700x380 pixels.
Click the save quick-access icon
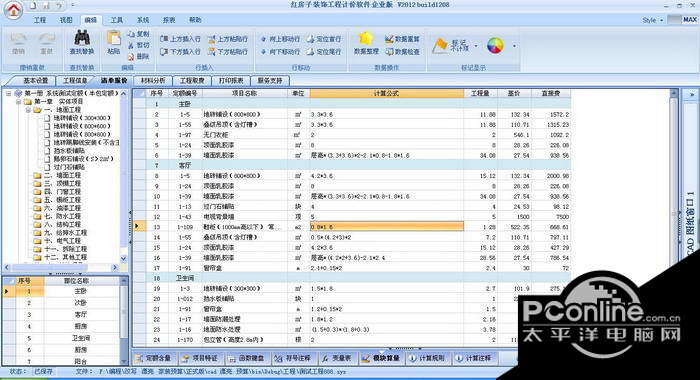point(46,6)
